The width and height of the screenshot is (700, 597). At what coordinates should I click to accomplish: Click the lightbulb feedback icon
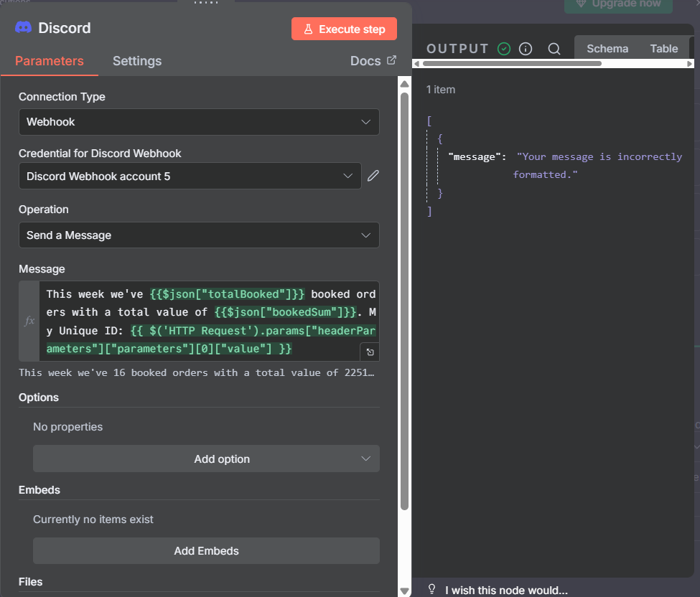point(432,589)
